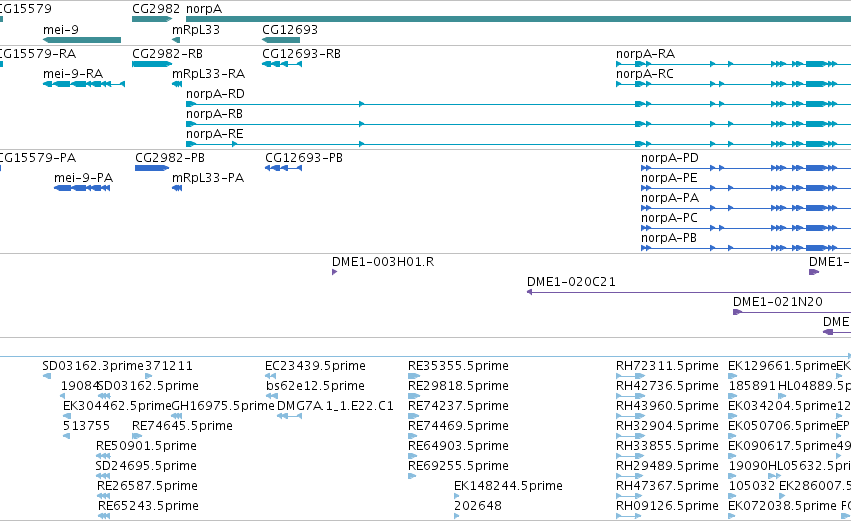Viewport: 851px width, 521px height.
Task: Select the RH33855.5prime EST label
Action: tap(668, 446)
